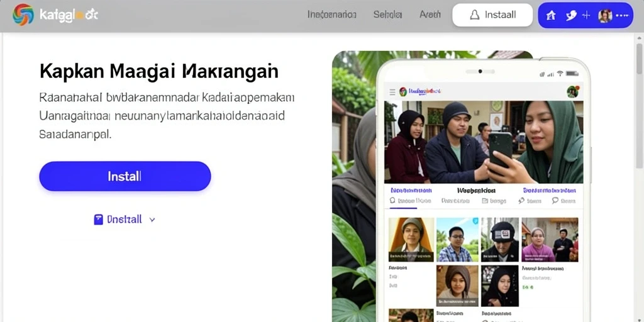The height and width of the screenshot is (322, 644).
Task: Open the thumbnail of woman with orange backdrop
Action: [x=411, y=240]
